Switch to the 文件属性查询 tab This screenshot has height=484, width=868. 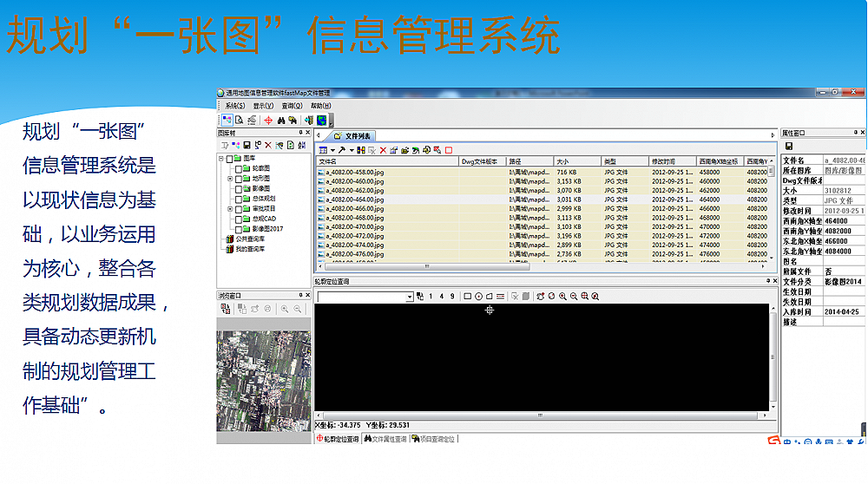385,439
